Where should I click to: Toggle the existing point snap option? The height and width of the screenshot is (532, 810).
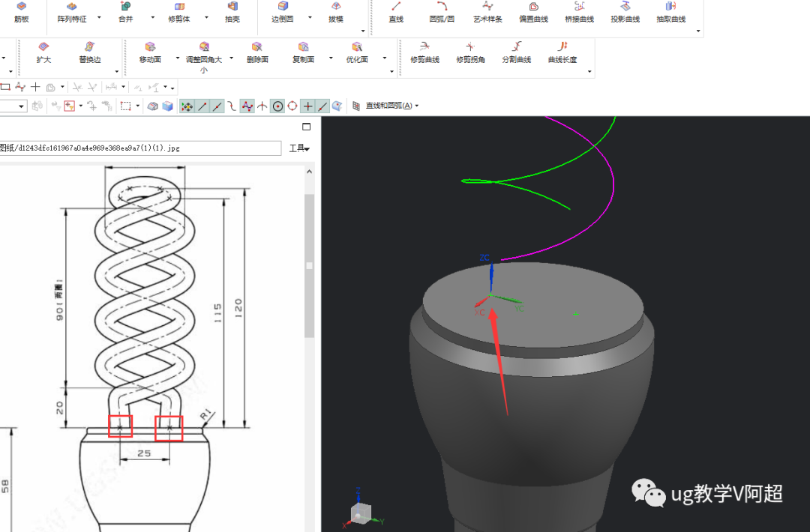click(x=308, y=106)
